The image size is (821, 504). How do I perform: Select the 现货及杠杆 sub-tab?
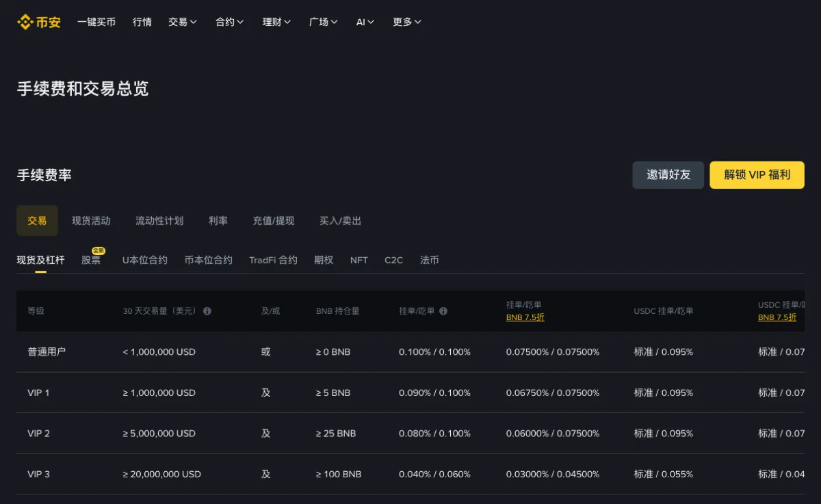[41, 260]
